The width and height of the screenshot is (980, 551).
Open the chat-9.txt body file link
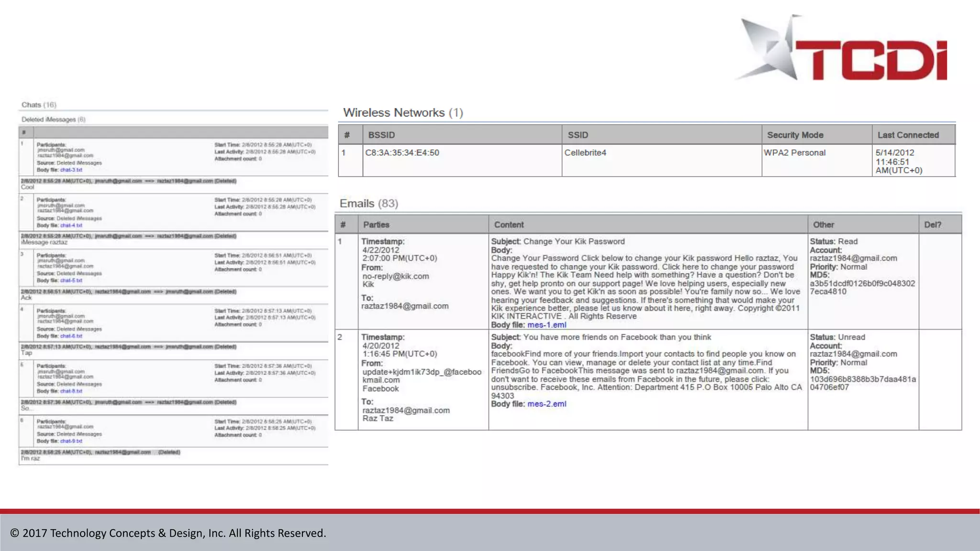(71, 441)
